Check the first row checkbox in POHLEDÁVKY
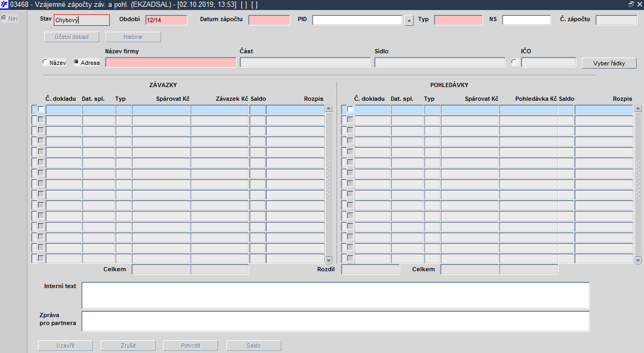 pos(350,109)
